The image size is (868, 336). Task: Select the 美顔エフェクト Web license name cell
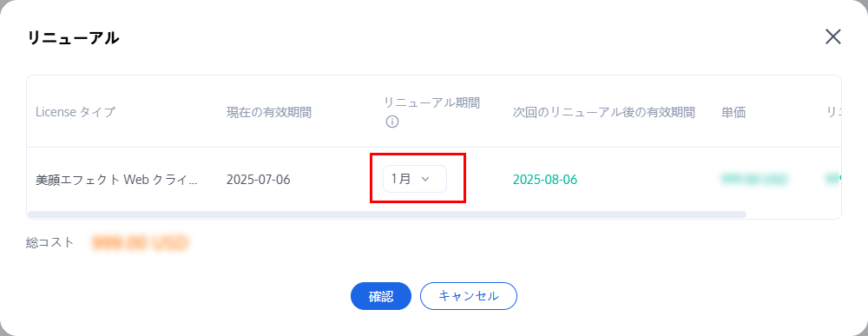[115, 180]
